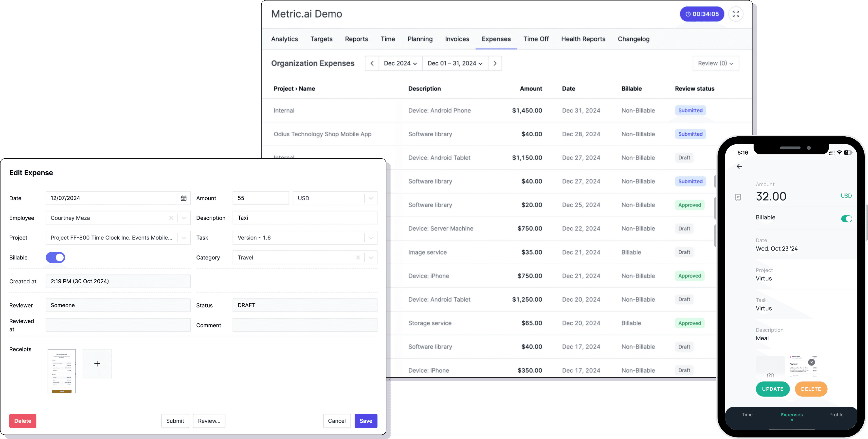The height and width of the screenshot is (439, 868).
Task: Tap UPDATE on the mobile expense
Action: 773,389
